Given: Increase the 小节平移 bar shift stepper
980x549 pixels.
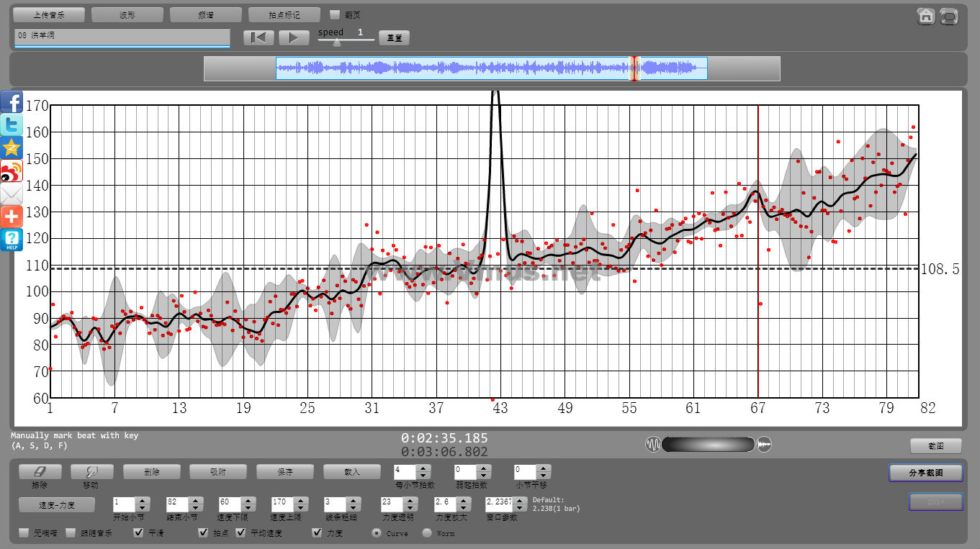Looking at the screenshot, I should pos(544,468).
